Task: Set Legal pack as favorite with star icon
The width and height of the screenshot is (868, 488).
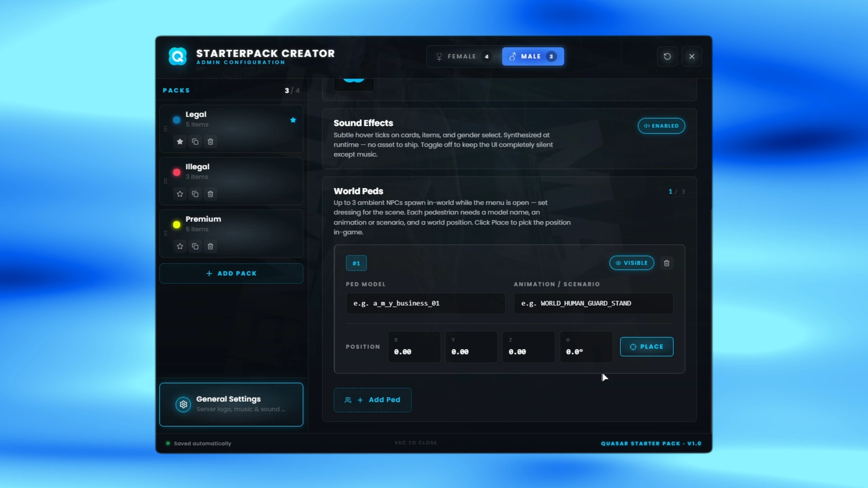Action: click(x=180, y=142)
